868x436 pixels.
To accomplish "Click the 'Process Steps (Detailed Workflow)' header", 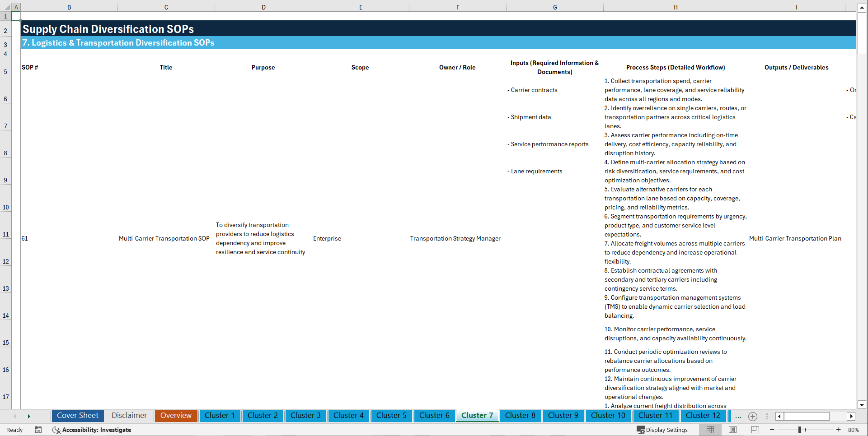I will click(676, 67).
